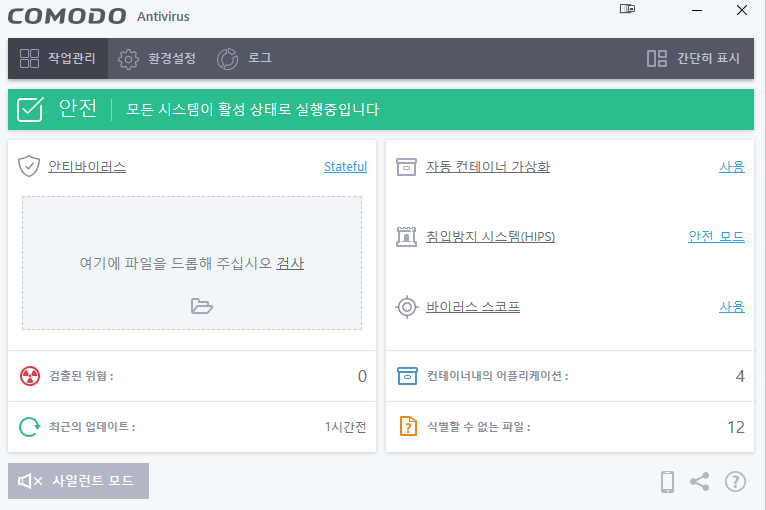
Task: Toggle 사용 for 바이러스 스코프
Action: point(732,307)
